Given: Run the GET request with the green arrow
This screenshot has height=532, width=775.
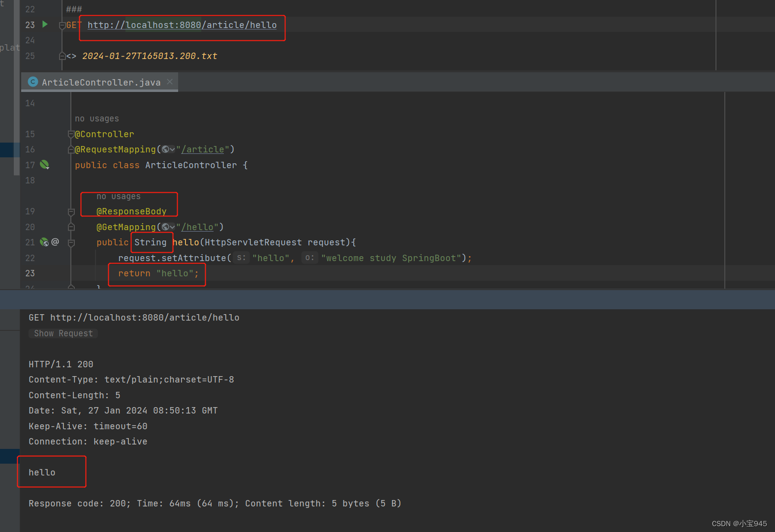Looking at the screenshot, I should [x=45, y=24].
